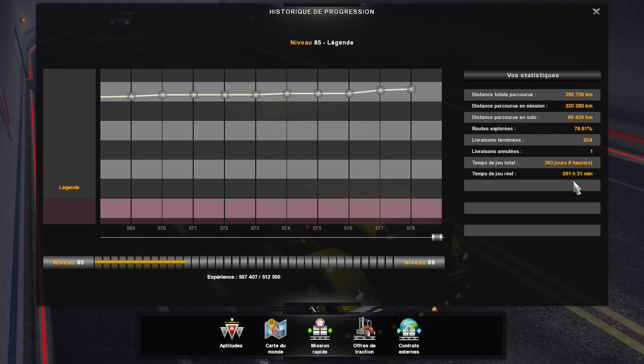This screenshot has width=644, height=364.
Task: Click the Temps de jeu total row
Action: [x=532, y=163]
